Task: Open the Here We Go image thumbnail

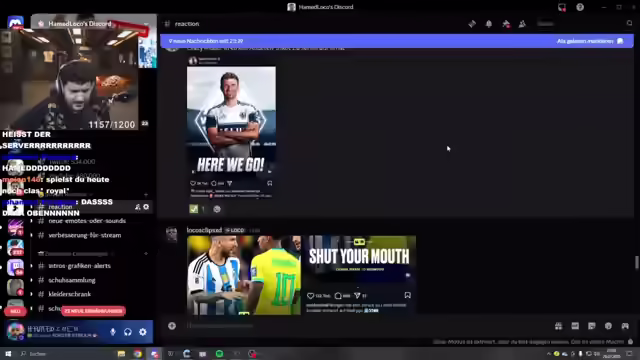Action: [231, 132]
